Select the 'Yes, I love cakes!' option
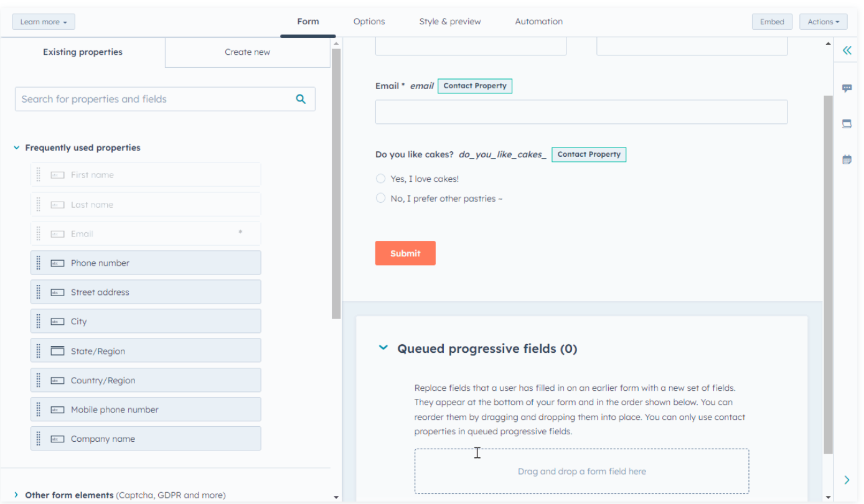864x504 pixels. point(380,179)
